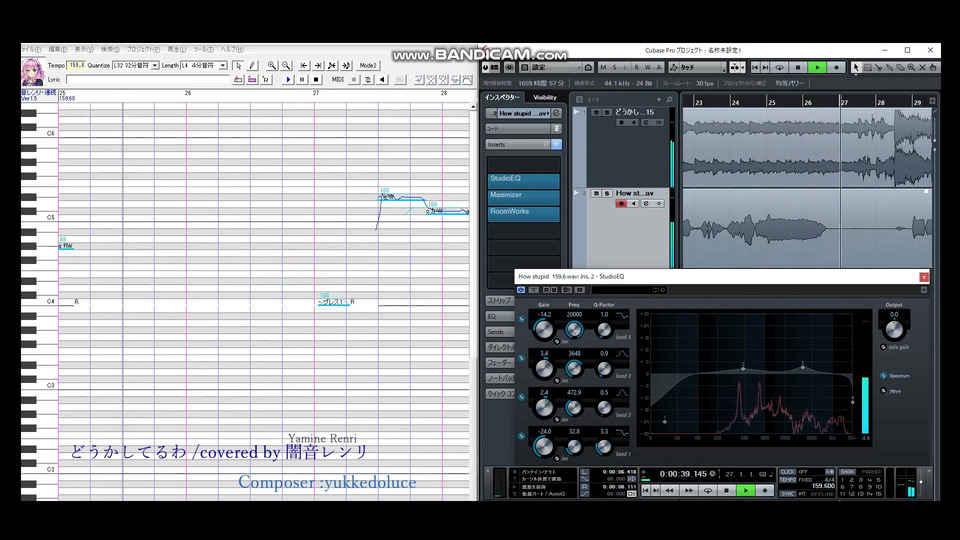
Task: Open the Quantize dropdown in UTAU
Action: tap(155, 66)
